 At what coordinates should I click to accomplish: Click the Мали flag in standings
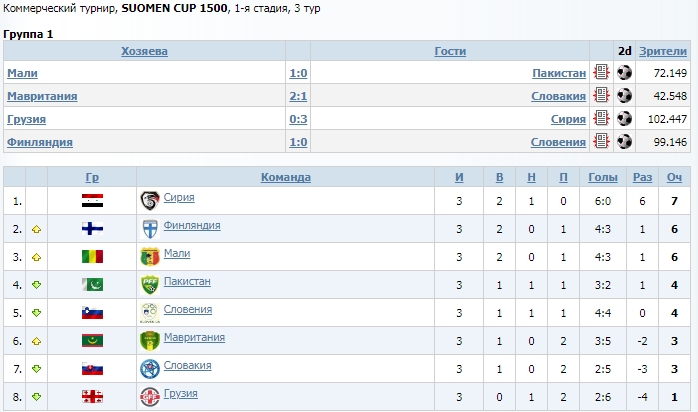click(x=93, y=257)
